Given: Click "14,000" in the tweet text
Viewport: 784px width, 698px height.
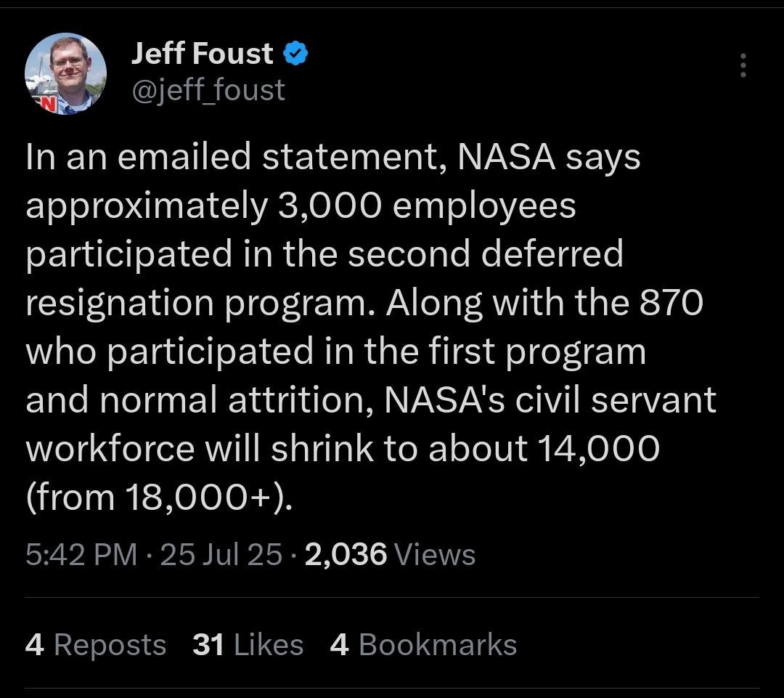Looking at the screenshot, I should tap(599, 449).
